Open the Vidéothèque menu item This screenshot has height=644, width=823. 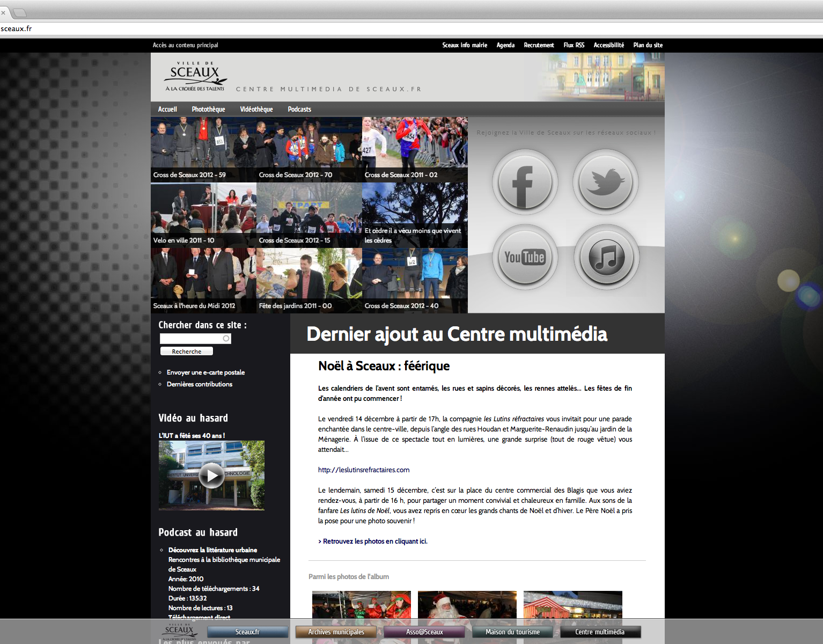(256, 109)
